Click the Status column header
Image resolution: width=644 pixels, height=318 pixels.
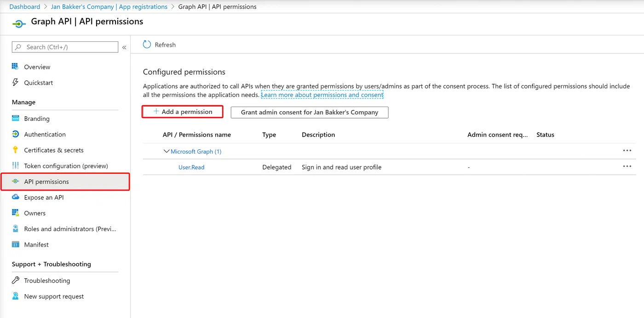point(545,135)
